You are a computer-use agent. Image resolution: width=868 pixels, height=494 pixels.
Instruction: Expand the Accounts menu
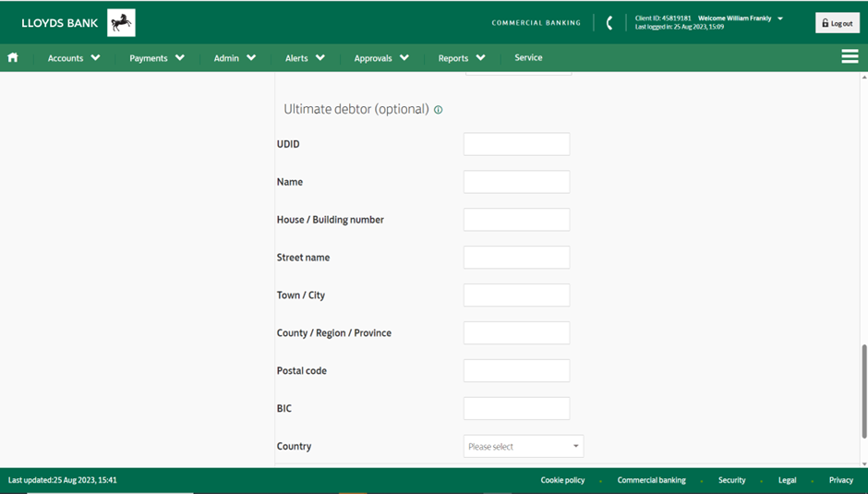74,58
